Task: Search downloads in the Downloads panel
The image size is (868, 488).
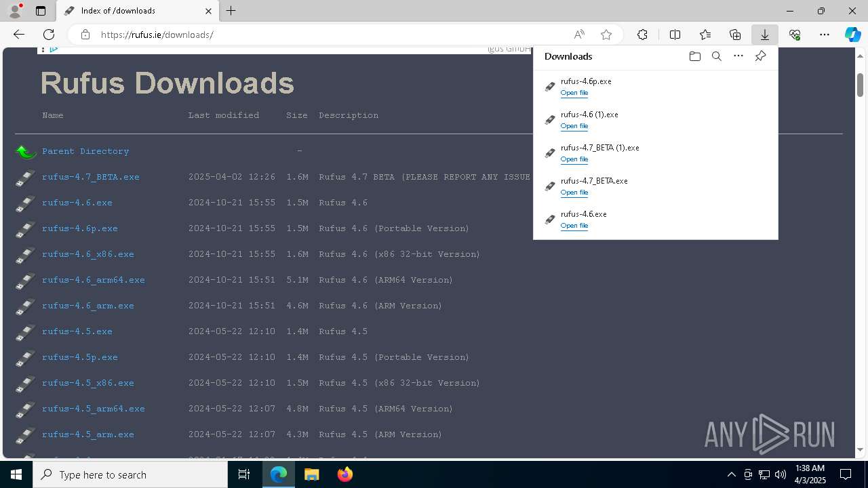Action: click(716, 56)
